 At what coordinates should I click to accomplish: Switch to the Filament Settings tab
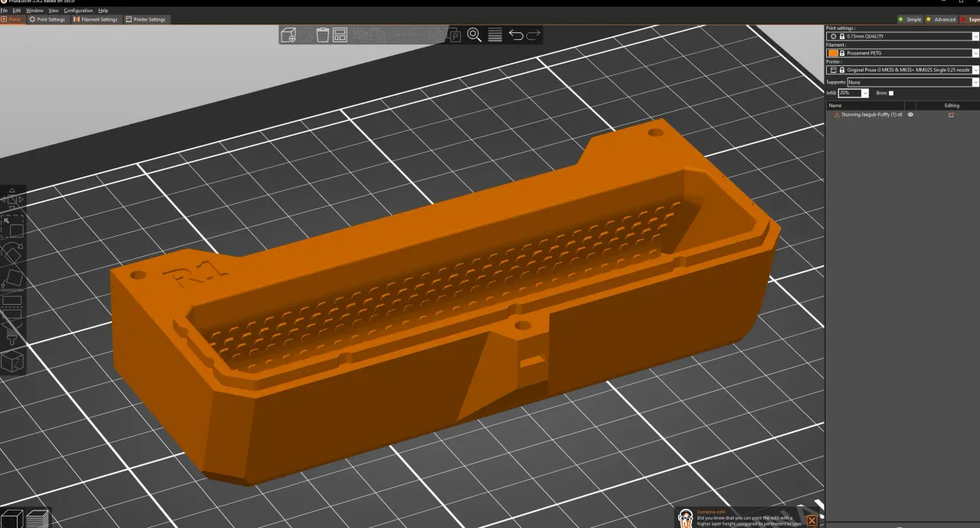(96, 19)
